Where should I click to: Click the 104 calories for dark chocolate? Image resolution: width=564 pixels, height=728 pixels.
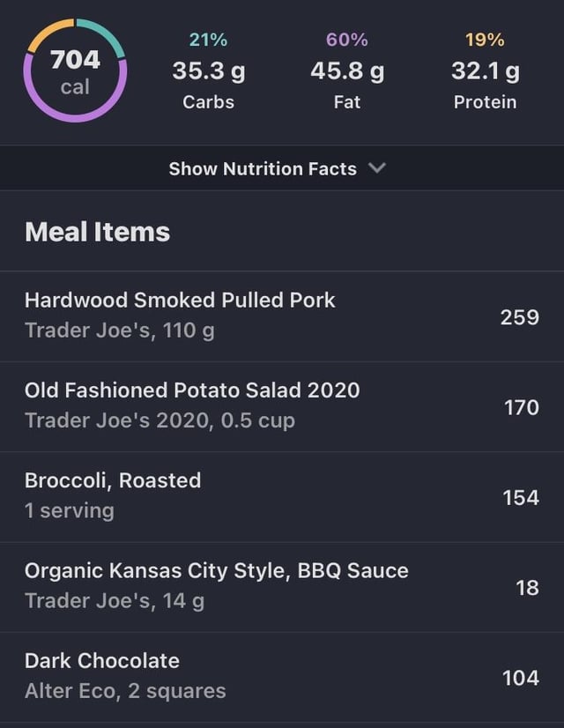coord(521,678)
